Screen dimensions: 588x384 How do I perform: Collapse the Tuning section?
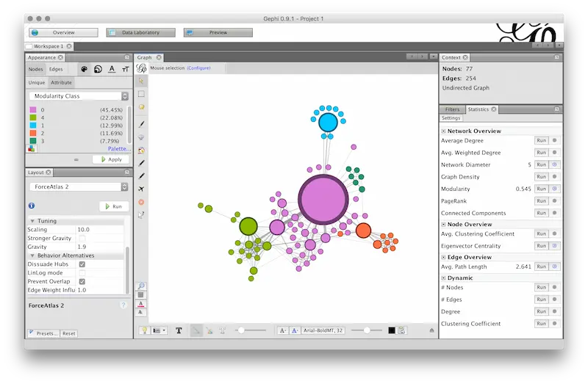click(x=32, y=221)
